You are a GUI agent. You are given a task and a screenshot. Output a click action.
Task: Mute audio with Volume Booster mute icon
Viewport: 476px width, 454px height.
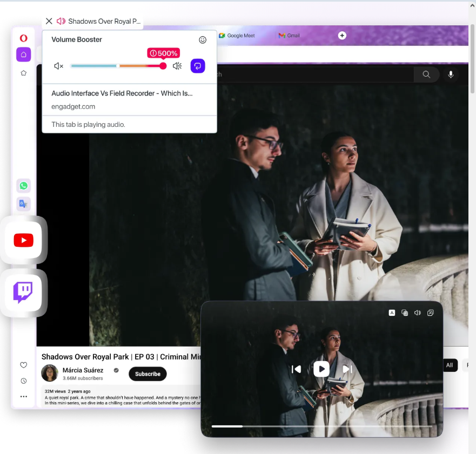(x=58, y=66)
